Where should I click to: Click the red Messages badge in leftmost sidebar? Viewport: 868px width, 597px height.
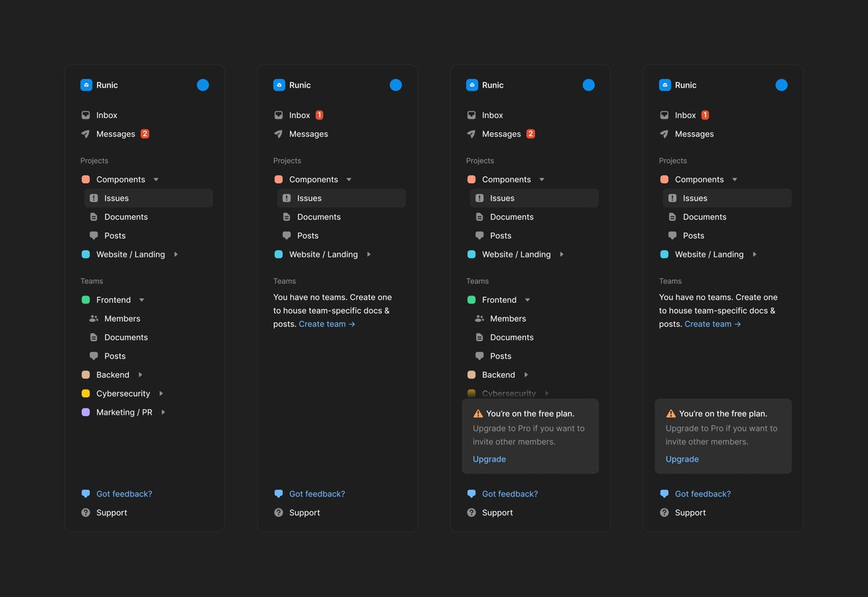point(145,134)
